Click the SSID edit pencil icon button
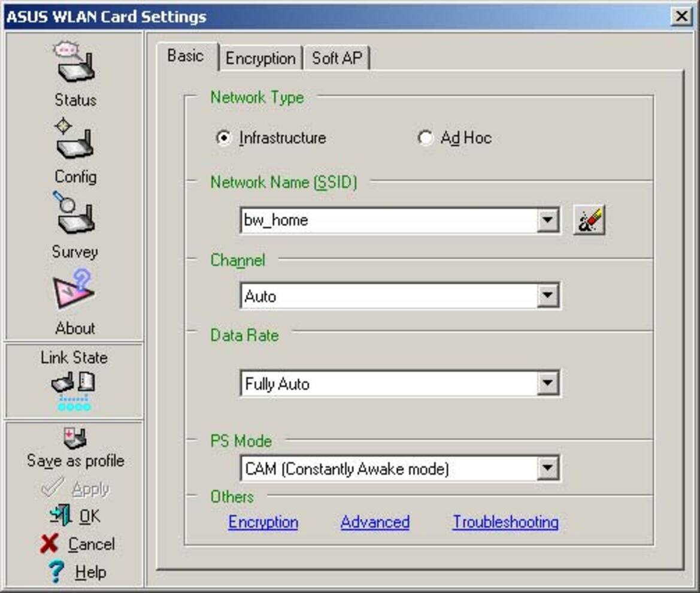The image size is (700, 593). 589,220
